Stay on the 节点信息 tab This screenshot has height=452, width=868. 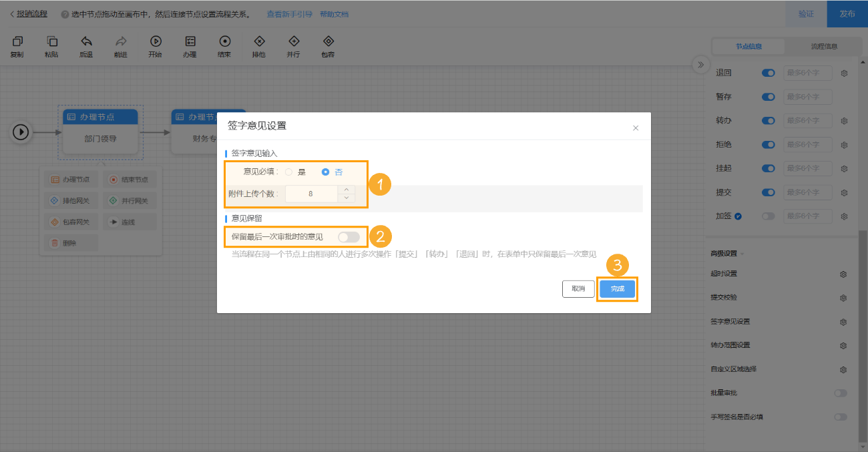point(747,47)
